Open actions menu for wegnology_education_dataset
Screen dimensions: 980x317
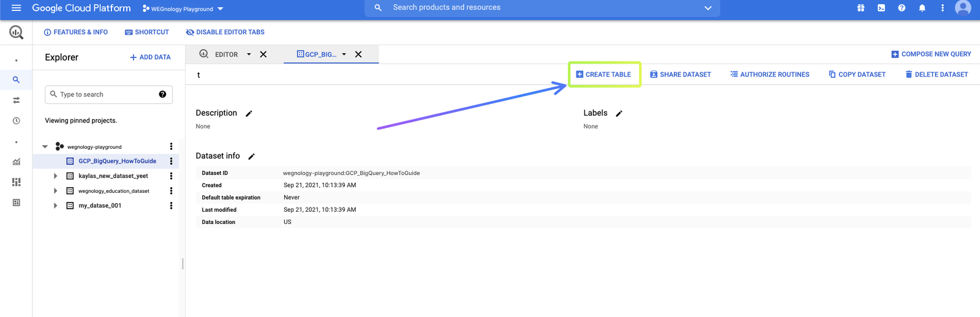point(171,191)
